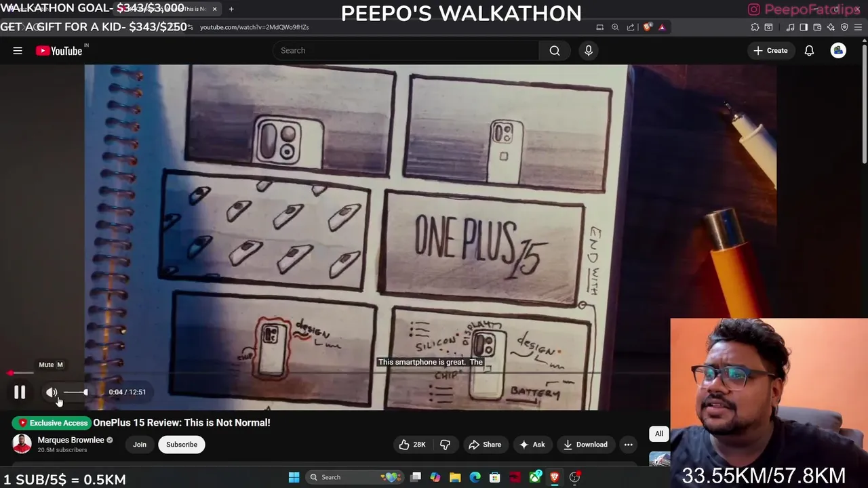Go to YouTube home via logo

click(58, 50)
